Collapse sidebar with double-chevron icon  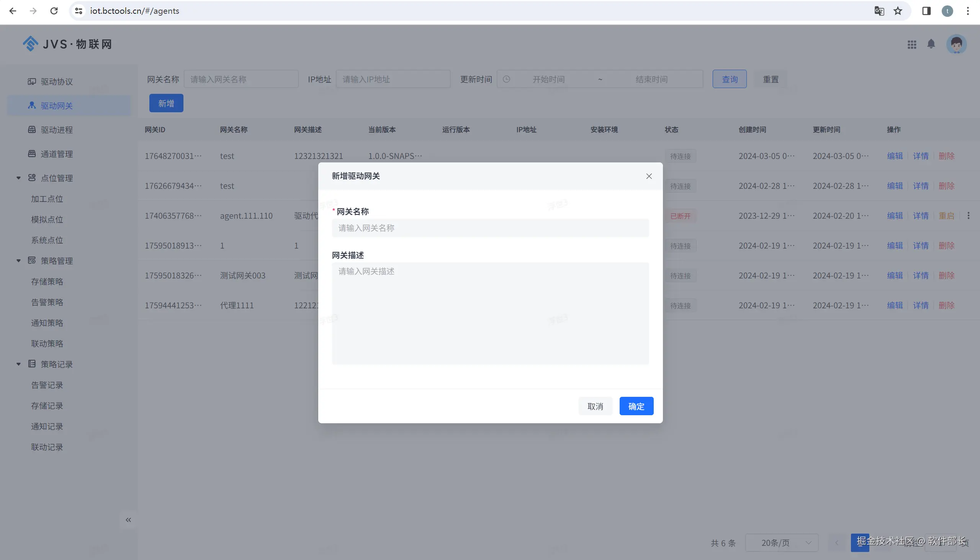pos(128,520)
